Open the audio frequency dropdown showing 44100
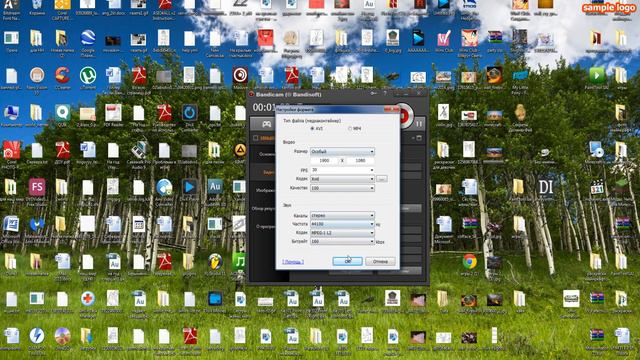Viewport: 640px width, 360px height. point(342,224)
